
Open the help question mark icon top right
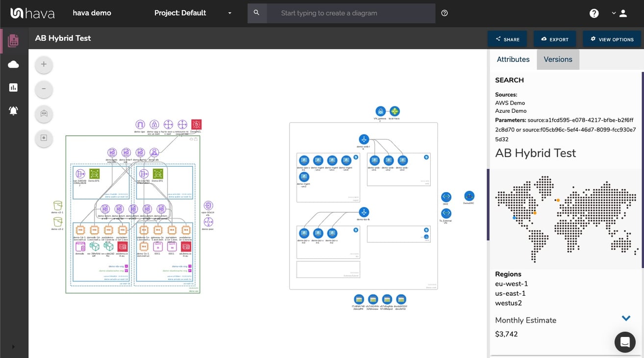point(594,13)
